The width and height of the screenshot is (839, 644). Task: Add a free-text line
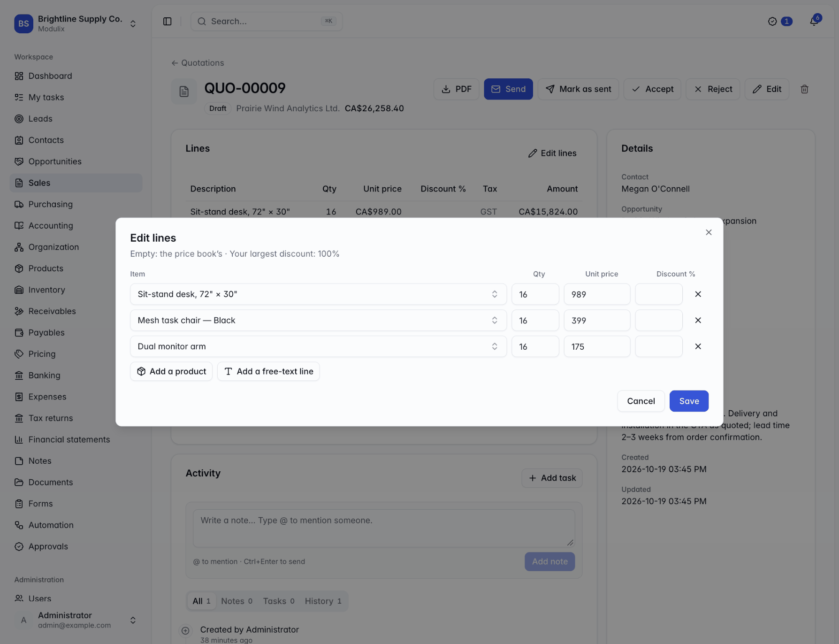pyautogui.click(x=268, y=371)
